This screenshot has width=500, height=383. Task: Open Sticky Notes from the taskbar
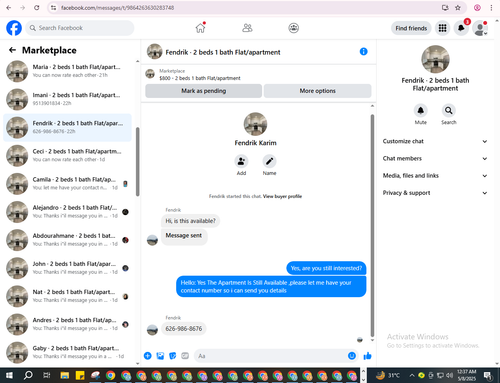(x=80, y=376)
